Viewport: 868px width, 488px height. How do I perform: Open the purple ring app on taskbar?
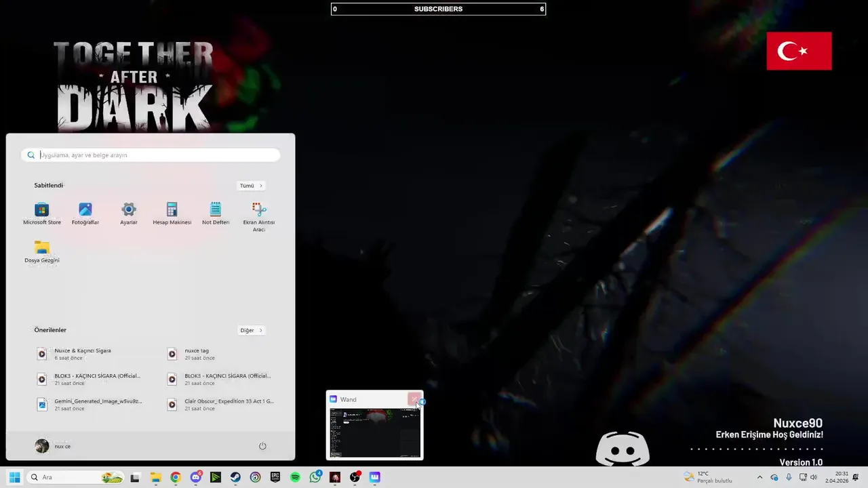click(255, 477)
